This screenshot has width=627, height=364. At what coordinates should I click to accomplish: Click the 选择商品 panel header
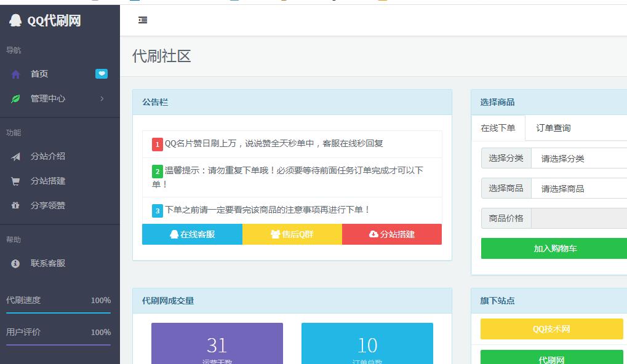pyautogui.click(x=549, y=102)
